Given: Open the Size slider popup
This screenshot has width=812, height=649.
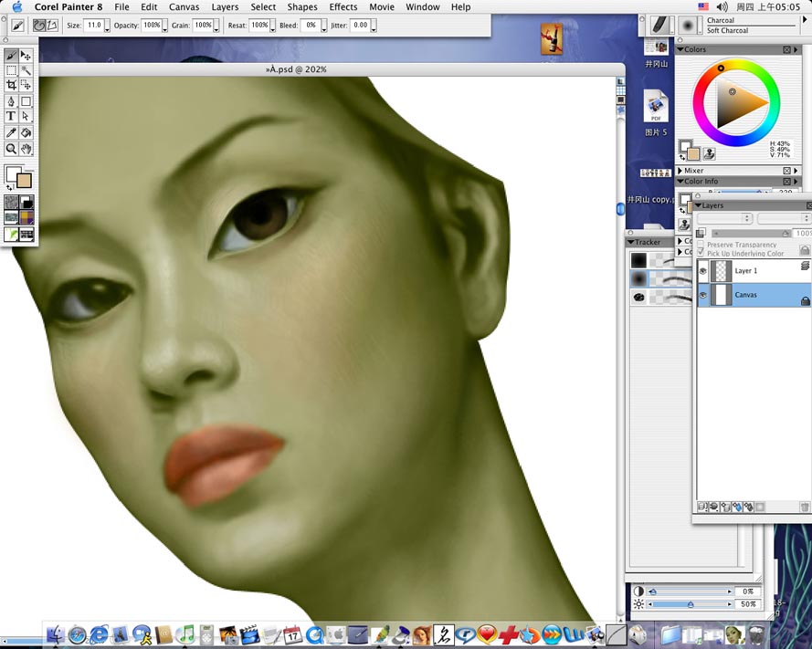Looking at the screenshot, I should click(x=107, y=26).
